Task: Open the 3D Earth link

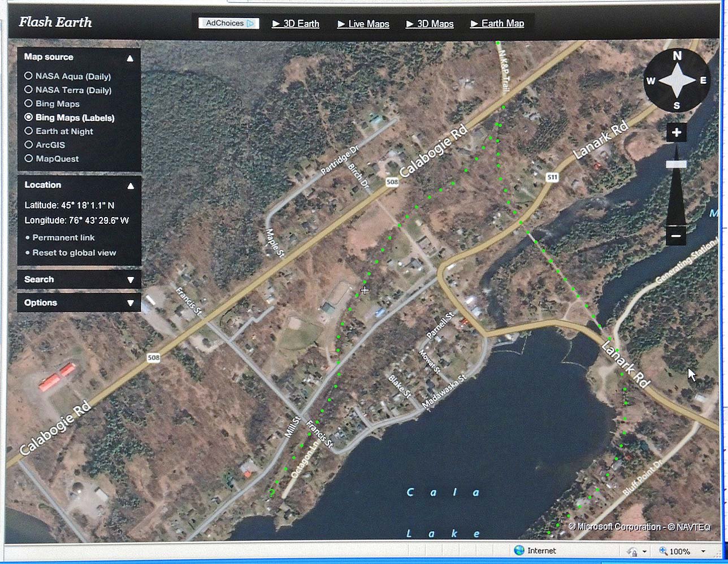Action: (x=296, y=24)
